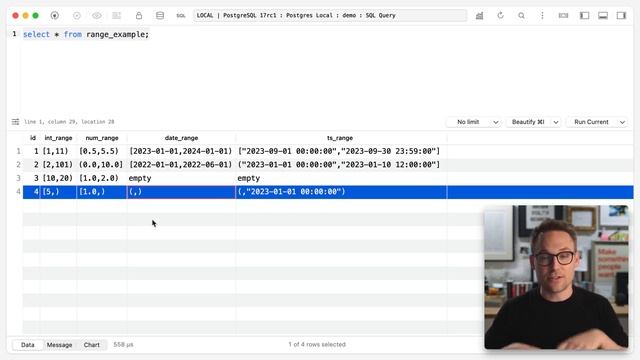The width and height of the screenshot is (640, 360).
Task: Select the empty cell in ts_range column
Action: pos(341,178)
